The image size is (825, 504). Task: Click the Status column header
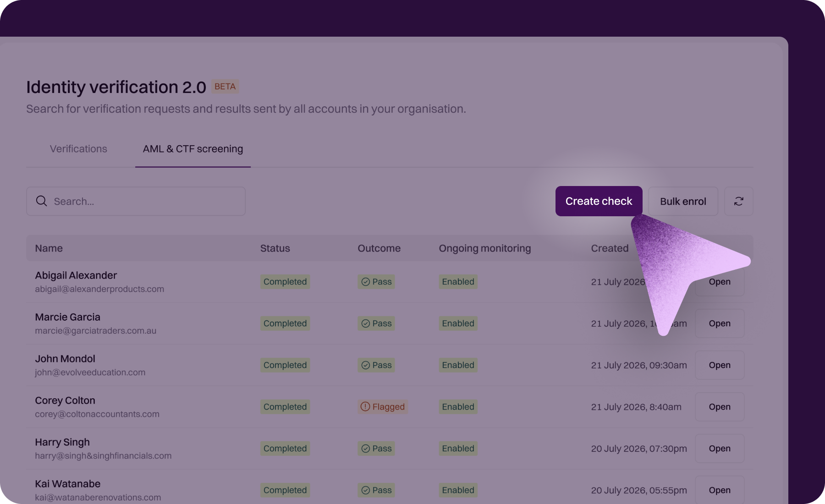pyautogui.click(x=275, y=248)
